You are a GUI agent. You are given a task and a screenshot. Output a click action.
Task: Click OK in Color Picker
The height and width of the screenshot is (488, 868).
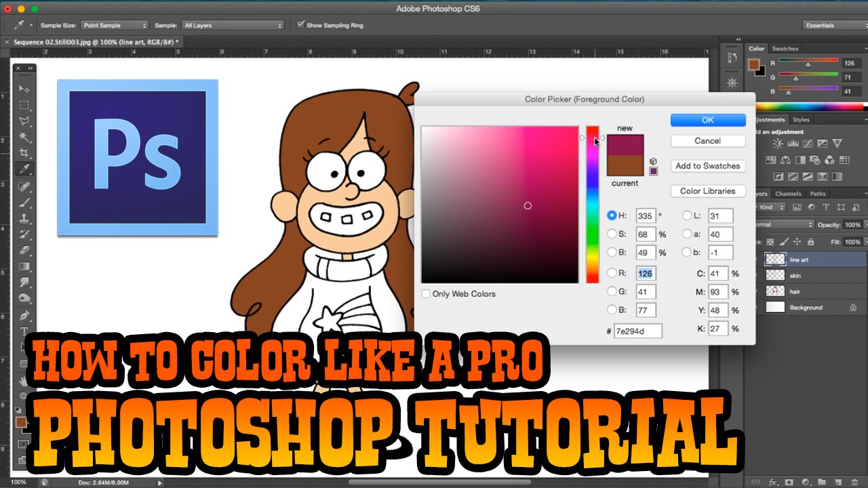(x=708, y=120)
